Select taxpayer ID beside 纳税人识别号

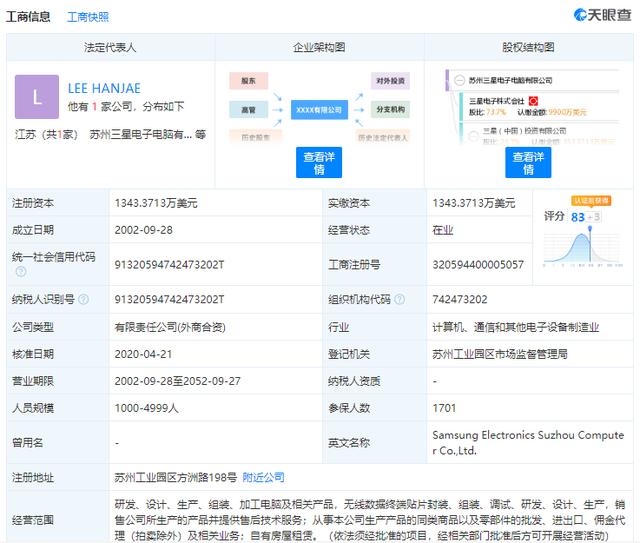[169, 299]
